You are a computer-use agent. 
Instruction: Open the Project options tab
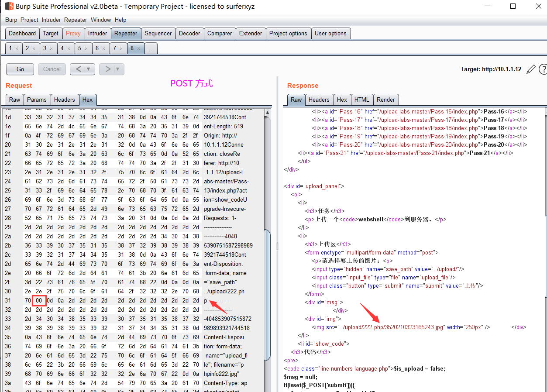click(288, 33)
